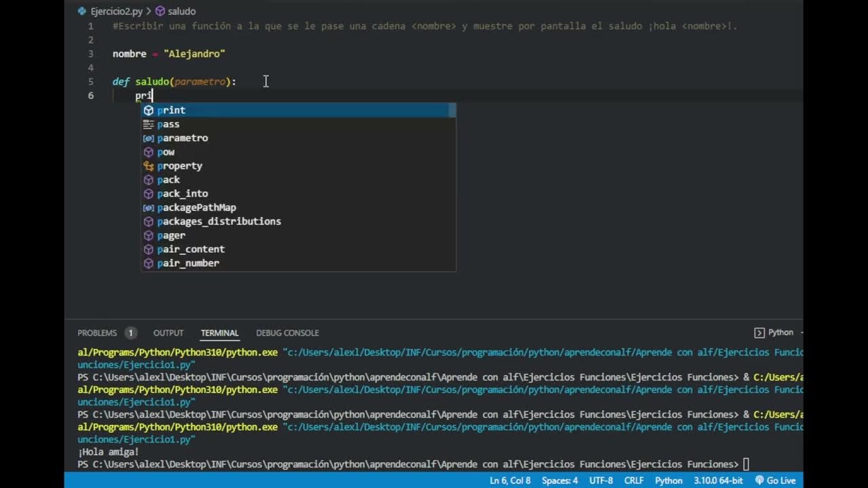Select packagePathMap suggestion
Image resolution: width=868 pixels, height=488 pixels.
(298, 207)
